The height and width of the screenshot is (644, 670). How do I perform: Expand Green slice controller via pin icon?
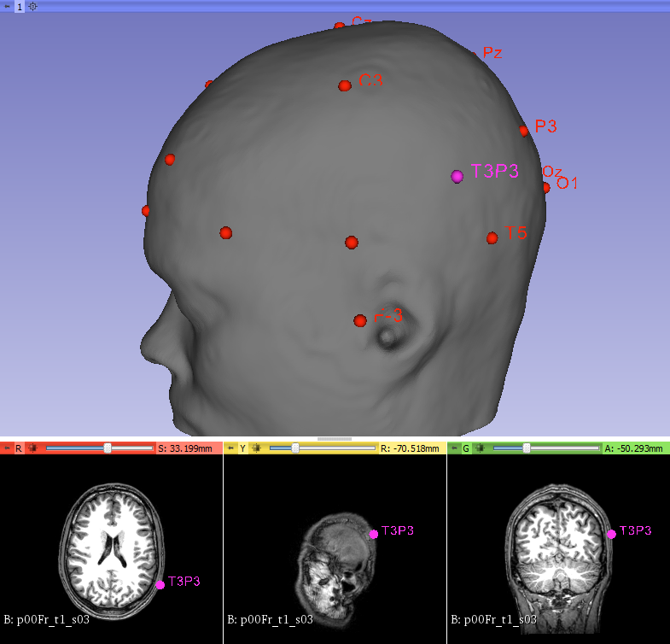coord(454,448)
